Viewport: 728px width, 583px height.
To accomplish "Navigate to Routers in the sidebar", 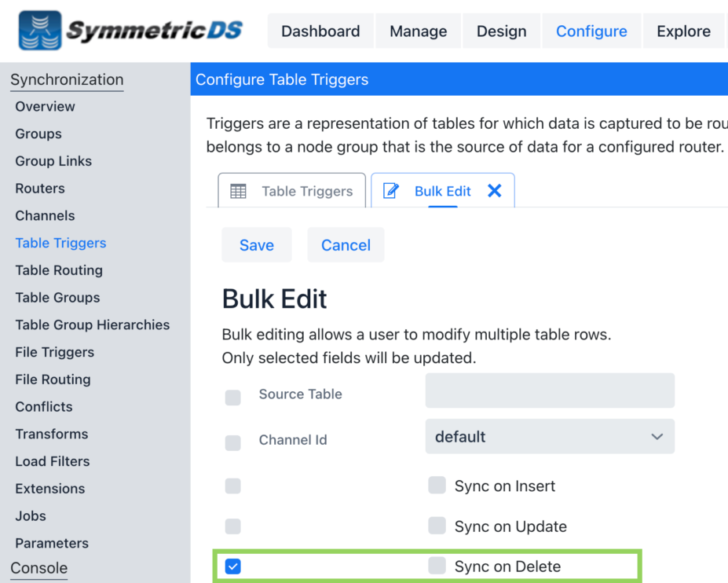I will (39, 188).
